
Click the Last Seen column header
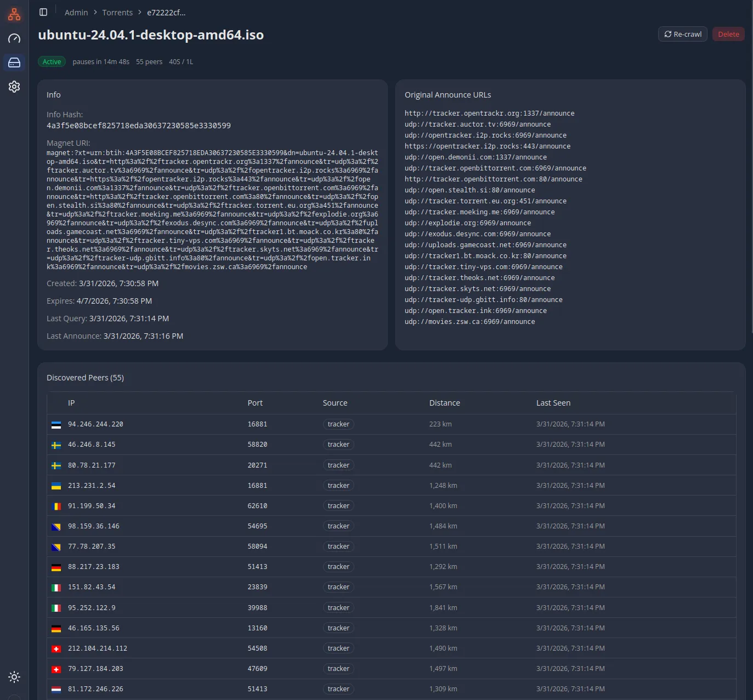[553, 403]
